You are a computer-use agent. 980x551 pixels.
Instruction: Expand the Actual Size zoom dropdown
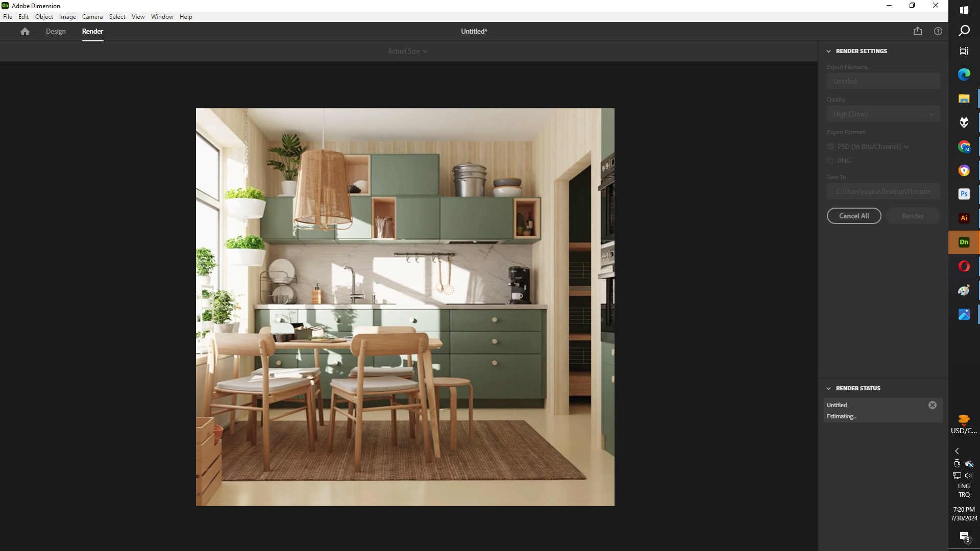point(407,52)
